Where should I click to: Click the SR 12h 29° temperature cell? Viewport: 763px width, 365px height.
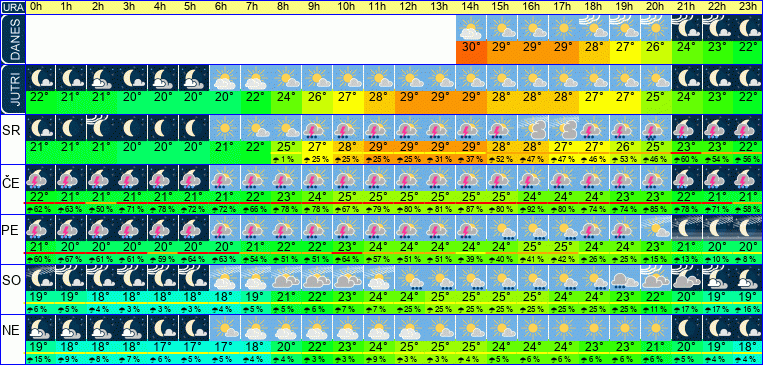pyautogui.click(x=410, y=146)
